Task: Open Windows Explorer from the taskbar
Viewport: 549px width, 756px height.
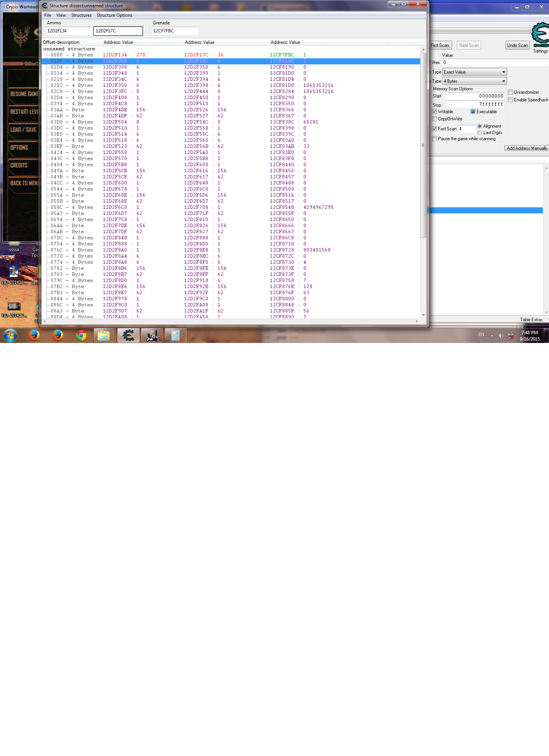Action: (104, 335)
